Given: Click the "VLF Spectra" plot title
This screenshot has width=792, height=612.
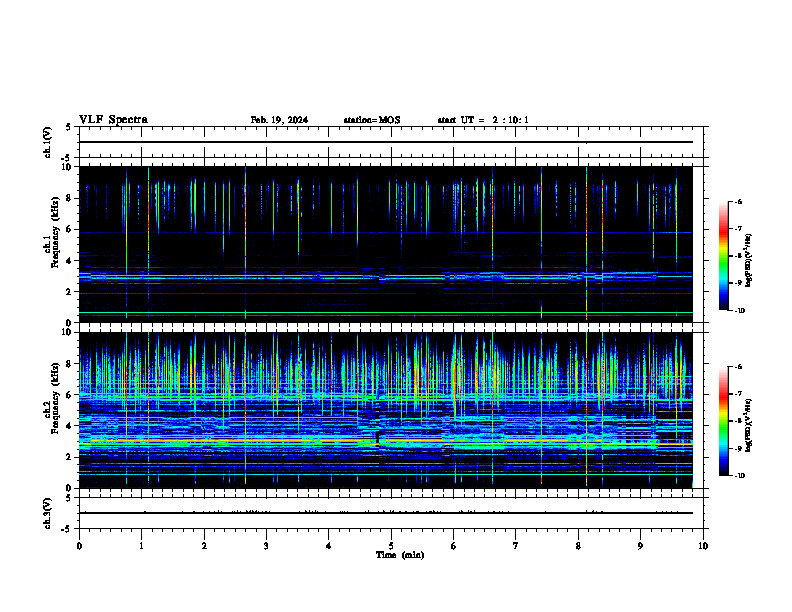Looking at the screenshot, I should (113, 120).
